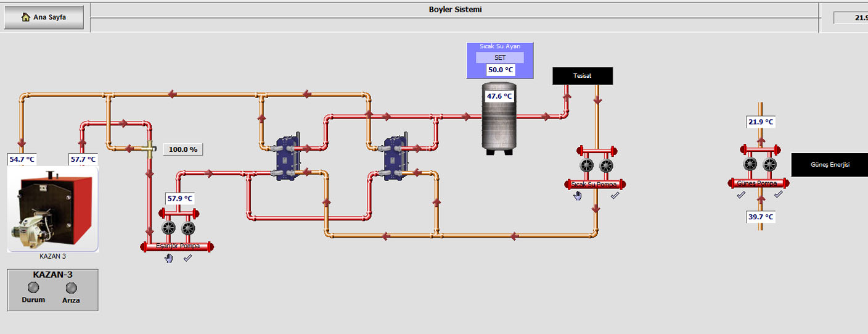Toggle manual hand mode under Sıcak Su Pompa
The height and width of the screenshot is (334, 868).
578,196
